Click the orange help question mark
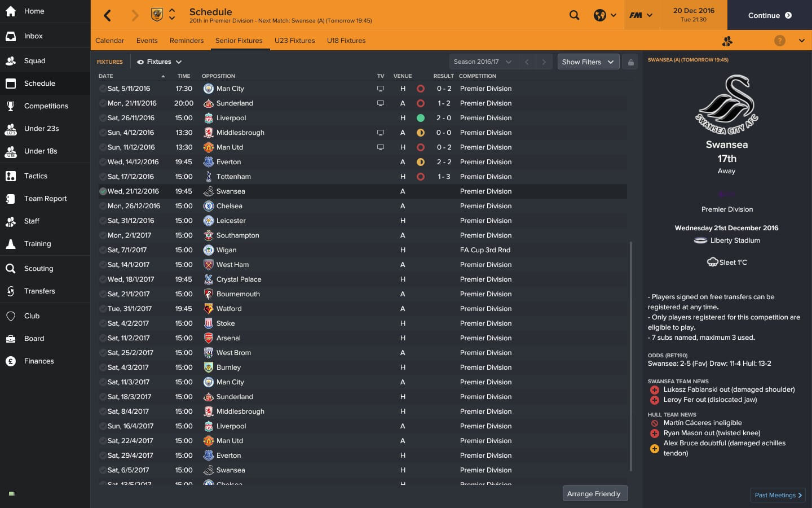The image size is (812, 508). (779, 41)
